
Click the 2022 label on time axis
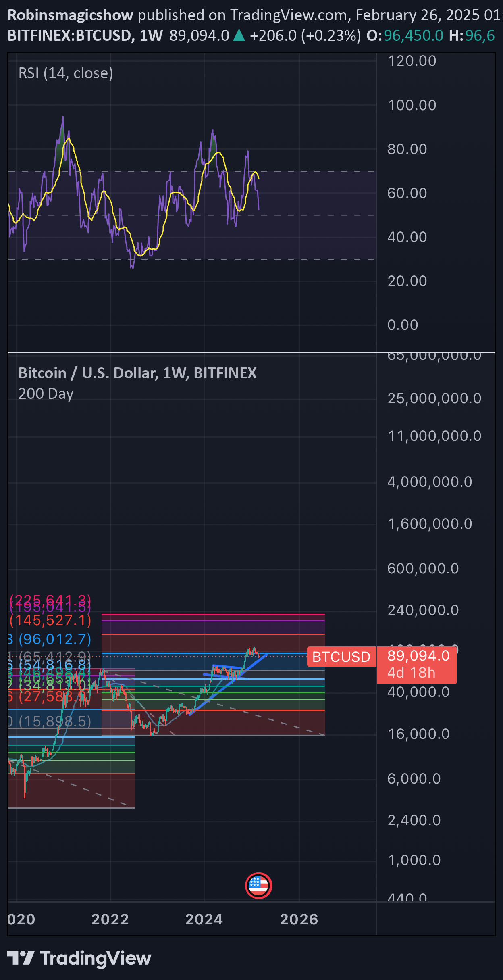(x=110, y=919)
